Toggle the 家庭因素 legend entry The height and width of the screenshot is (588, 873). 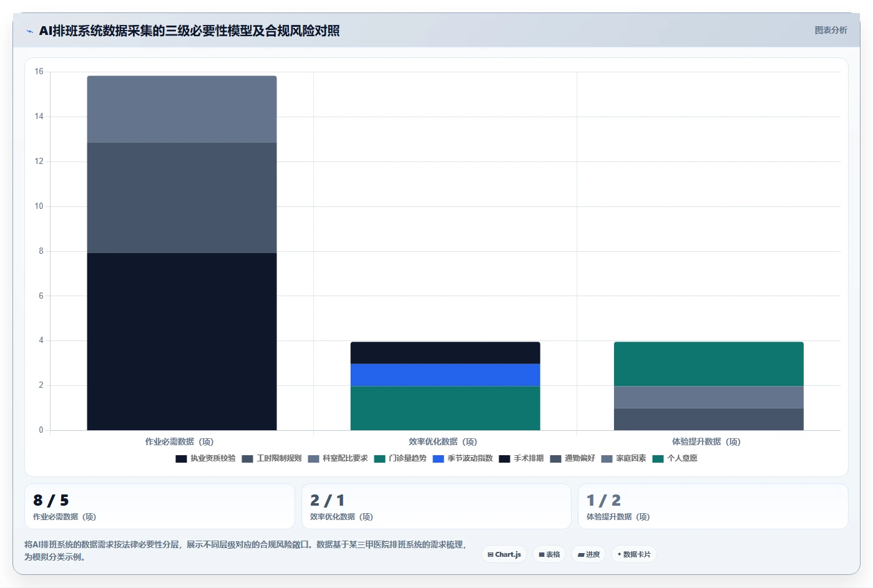[623, 458]
